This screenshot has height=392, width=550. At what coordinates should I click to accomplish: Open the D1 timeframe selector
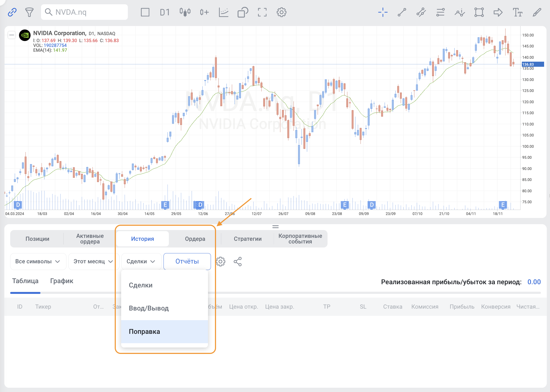165,12
